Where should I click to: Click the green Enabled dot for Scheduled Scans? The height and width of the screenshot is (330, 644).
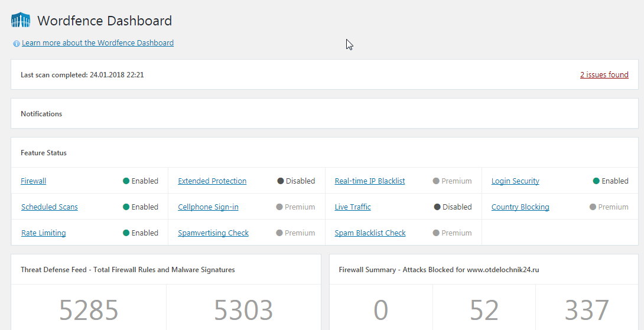point(126,207)
